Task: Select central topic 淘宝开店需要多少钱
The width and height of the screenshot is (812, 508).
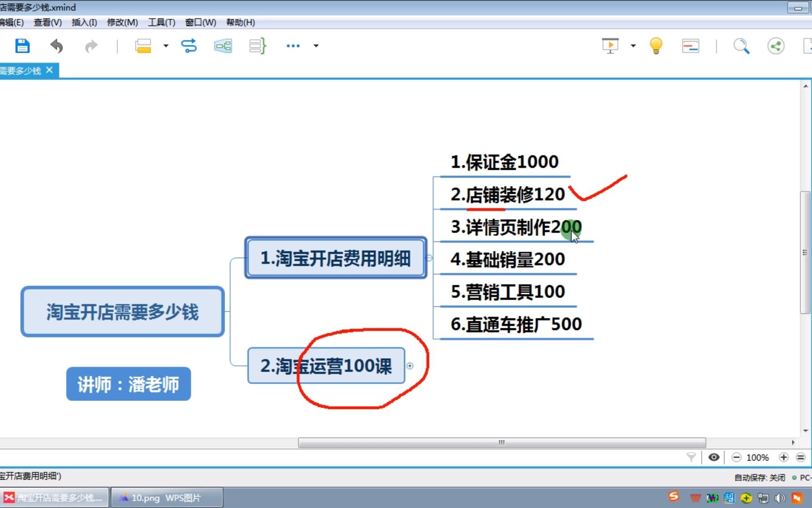Action: pyautogui.click(x=123, y=311)
